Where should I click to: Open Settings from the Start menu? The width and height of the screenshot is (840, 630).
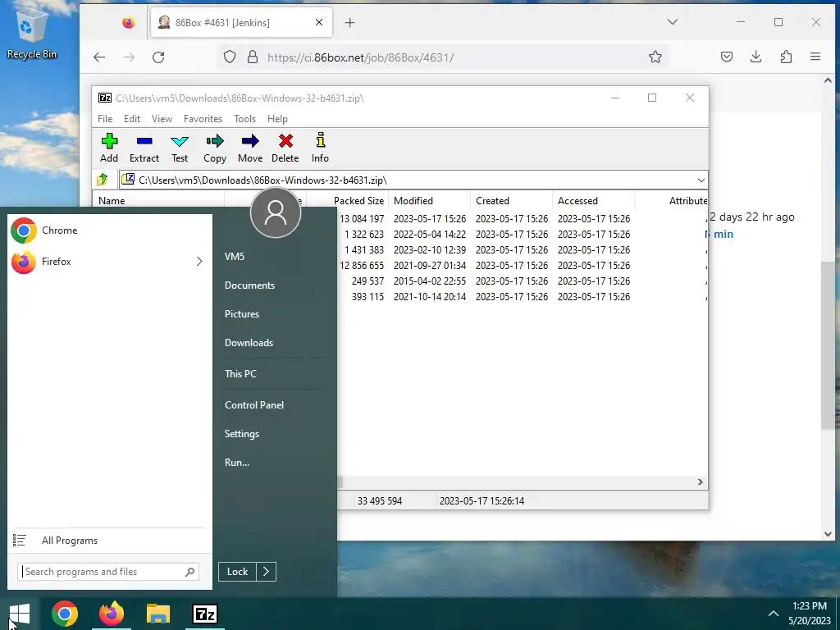click(242, 434)
